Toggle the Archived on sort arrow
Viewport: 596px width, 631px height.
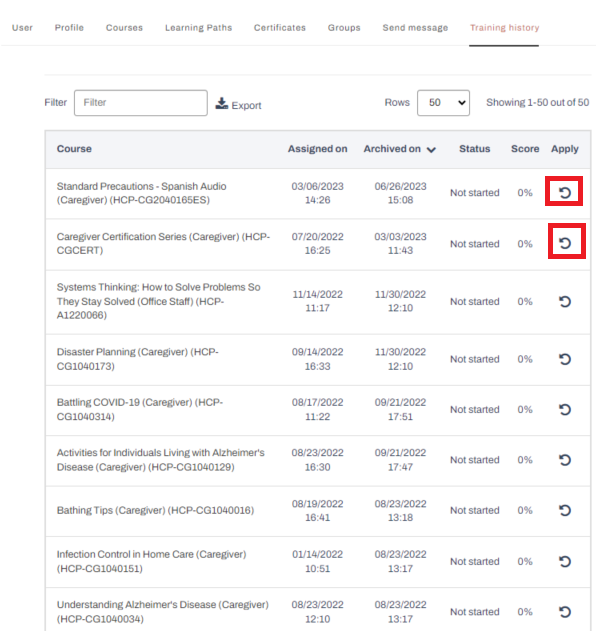pyautogui.click(x=431, y=150)
